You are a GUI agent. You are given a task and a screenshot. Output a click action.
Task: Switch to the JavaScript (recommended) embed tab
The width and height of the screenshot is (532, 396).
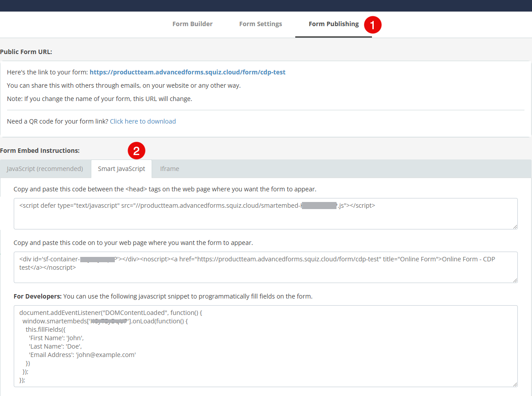pyautogui.click(x=44, y=169)
